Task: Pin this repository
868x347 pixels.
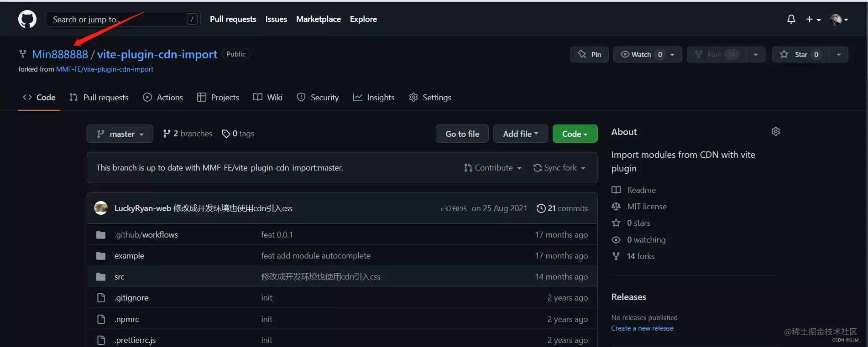Action: 590,54
